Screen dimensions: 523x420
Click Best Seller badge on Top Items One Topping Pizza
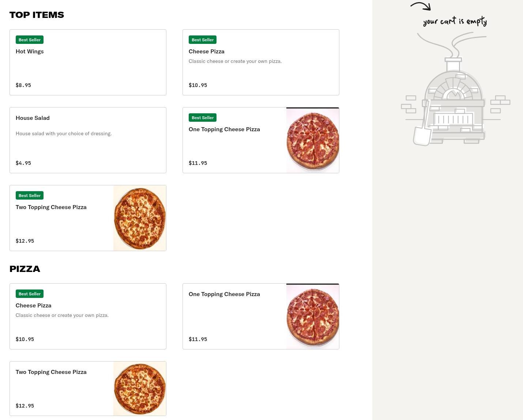click(x=203, y=118)
